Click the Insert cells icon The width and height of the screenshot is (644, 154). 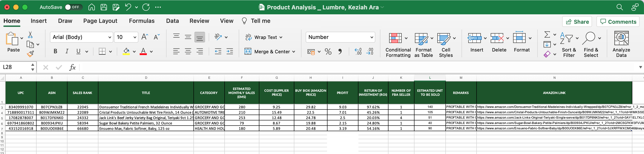(474, 38)
